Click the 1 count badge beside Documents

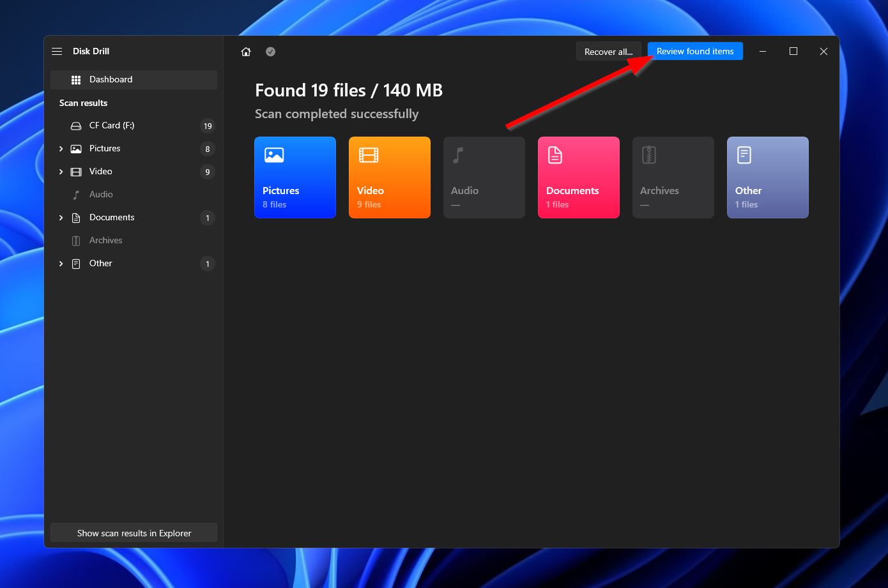click(208, 218)
